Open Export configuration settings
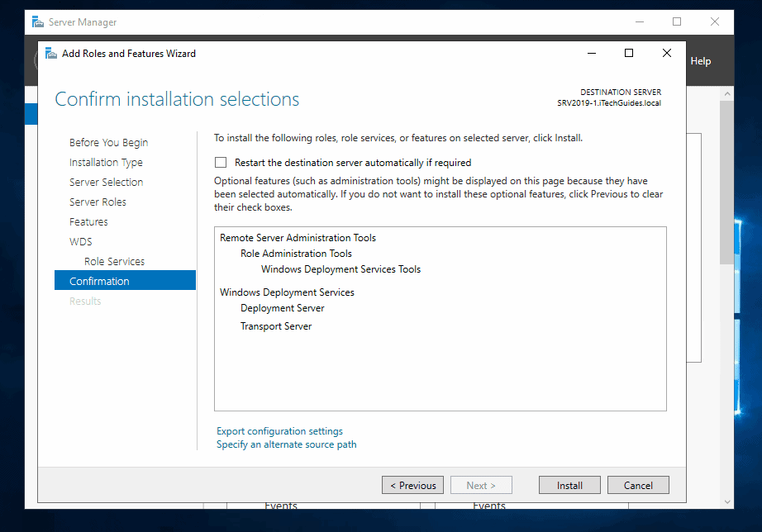 [x=279, y=430]
